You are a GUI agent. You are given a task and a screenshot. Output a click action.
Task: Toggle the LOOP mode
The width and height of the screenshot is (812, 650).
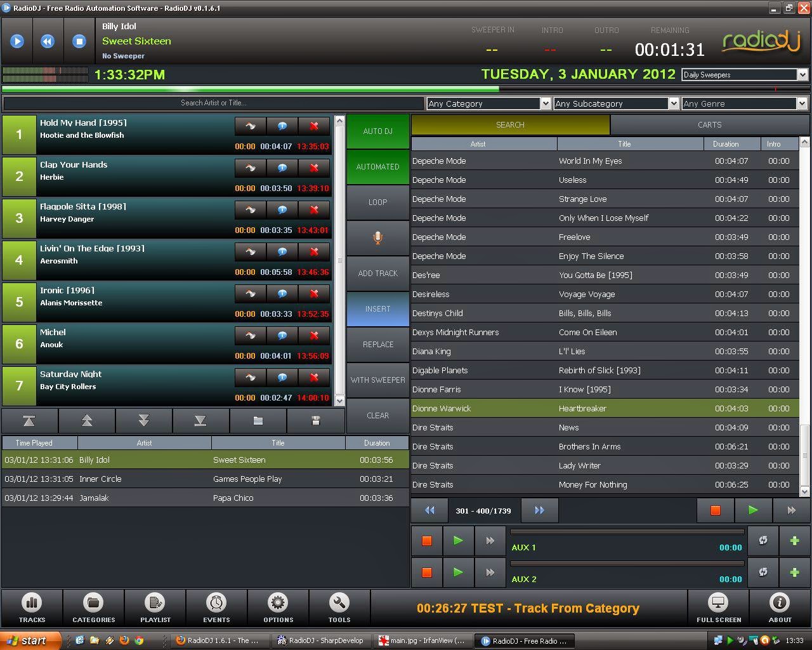(x=377, y=202)
